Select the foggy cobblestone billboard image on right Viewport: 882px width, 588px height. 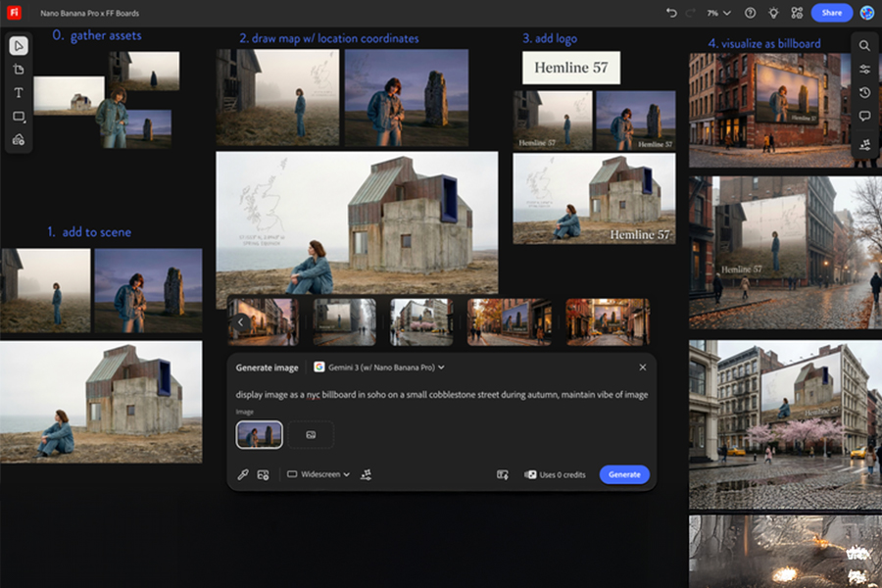pos(785,253)
